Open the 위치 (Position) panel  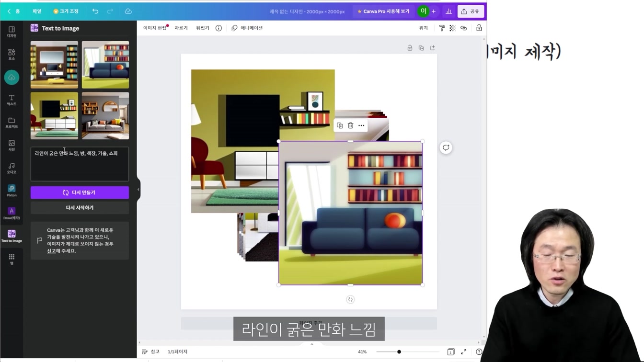coord(424,28)
